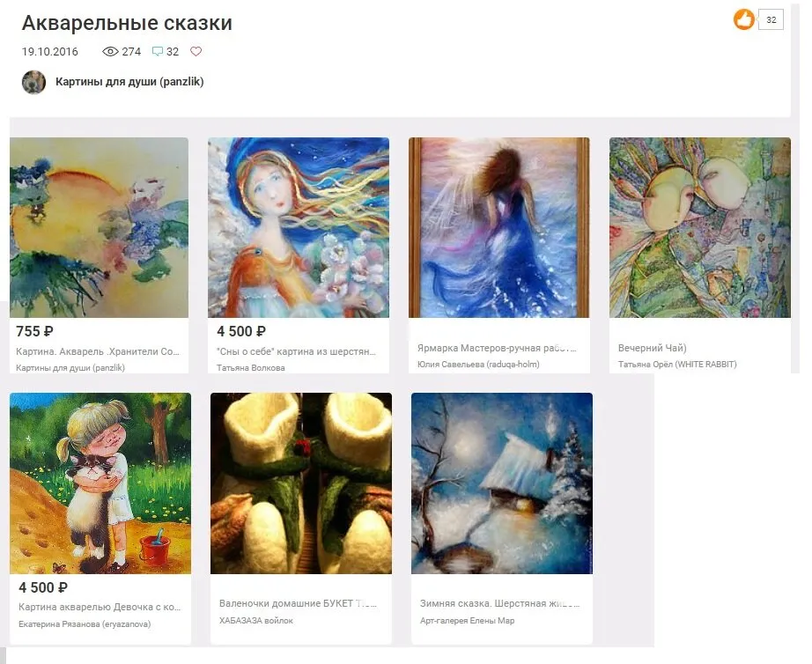Click the comments speech bubble icon
The height and width of the screenshot is (664, 812).
158,51
